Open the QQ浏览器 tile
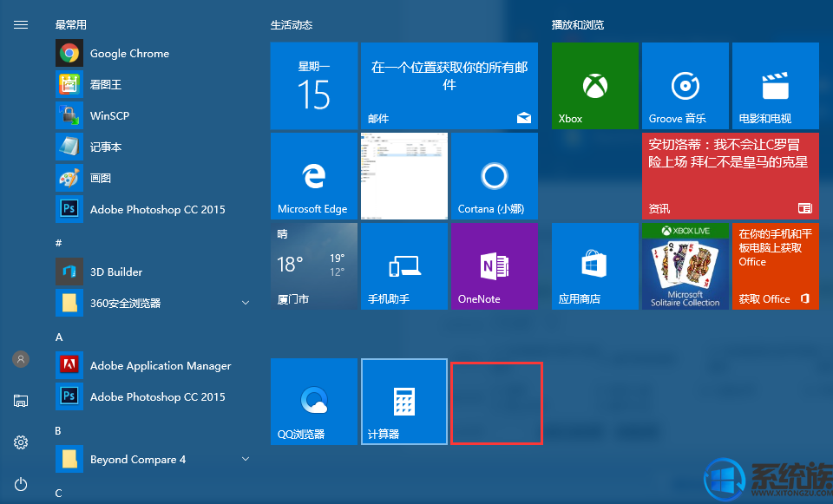Image resolution: width=833 pixels, height=504 pixels. click(314, 402)
